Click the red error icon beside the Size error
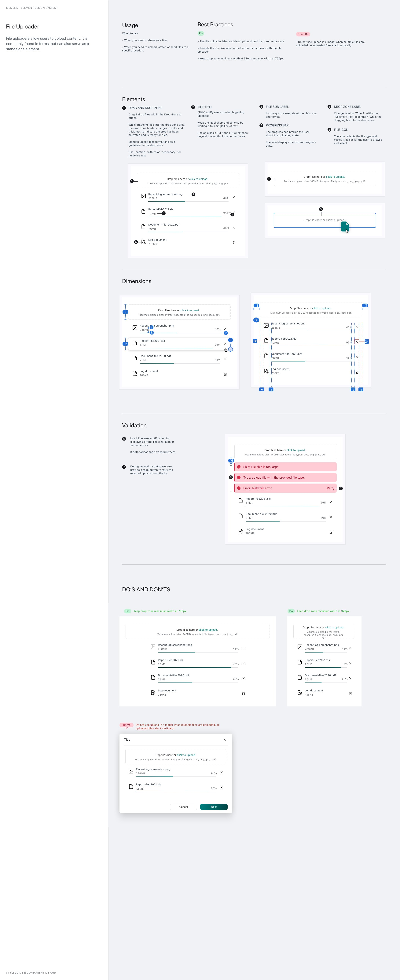This screenshot has height=980, width=400. pos(239,467)
